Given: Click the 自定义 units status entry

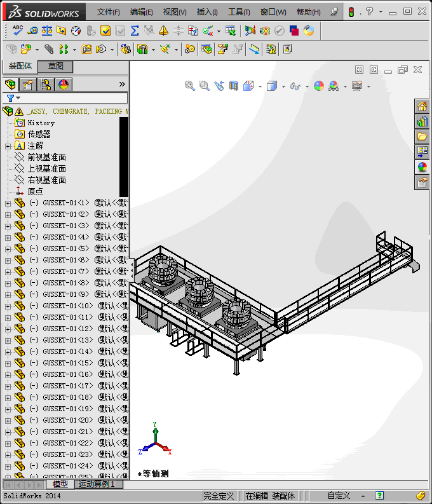Looking at the screenshot, I should [339, 496].
